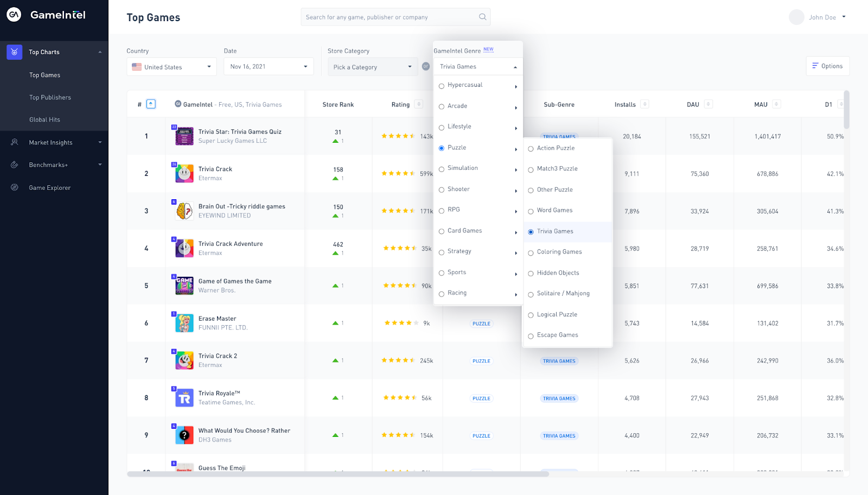Click the GameIntel logo icon
The image size is (868, 495).
[x=14, y=15]
